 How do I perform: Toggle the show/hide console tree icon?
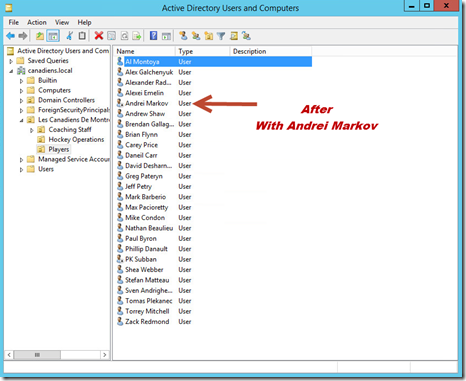click(x=53, y=36)
